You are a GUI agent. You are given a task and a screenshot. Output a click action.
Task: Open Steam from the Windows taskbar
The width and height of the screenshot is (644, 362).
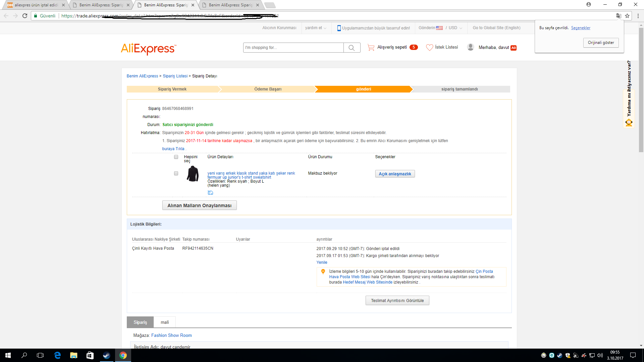tap(106, 355)
